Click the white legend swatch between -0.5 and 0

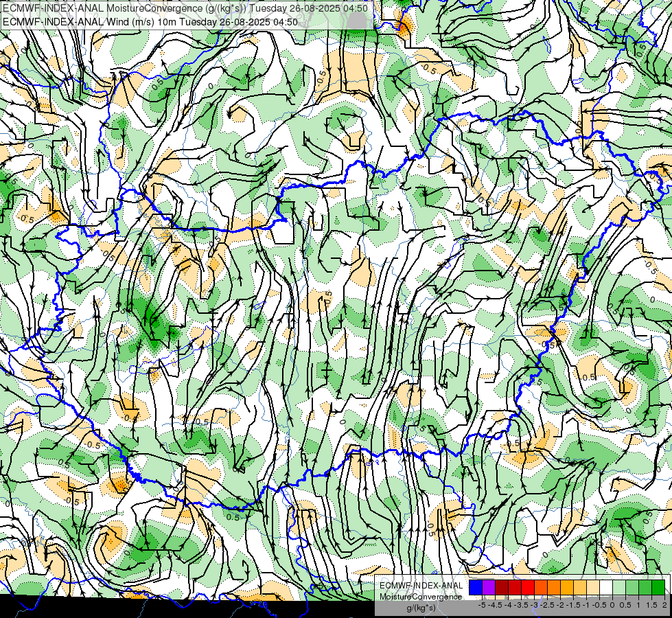[x=606, y=587]
